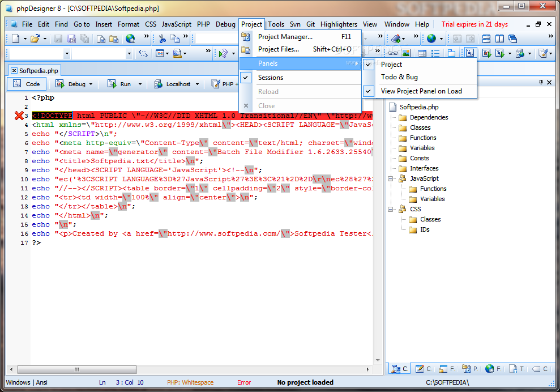Click the bulleted list toolbar icon
The width and height of the screenshot is (560, 392).
pyautogui.click(x=435, y=53)
